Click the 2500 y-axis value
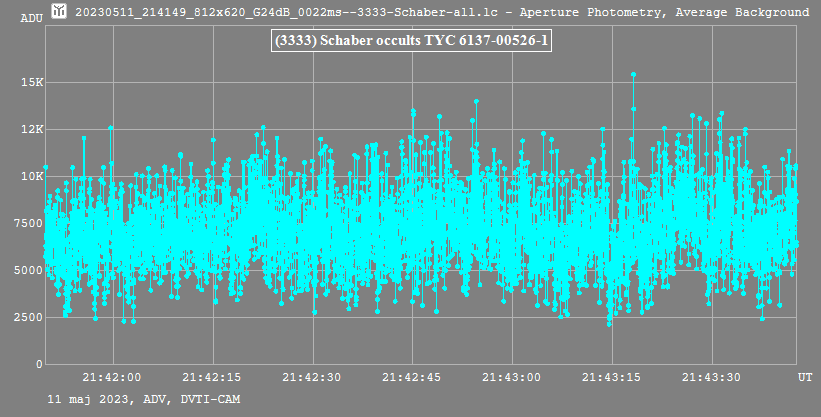Image resolution: width=821 pixels, height=417 pixels. point(29,317)
